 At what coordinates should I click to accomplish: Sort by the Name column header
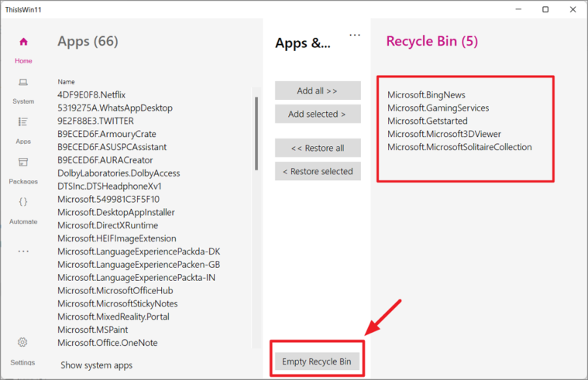click(x=66, y=82)
